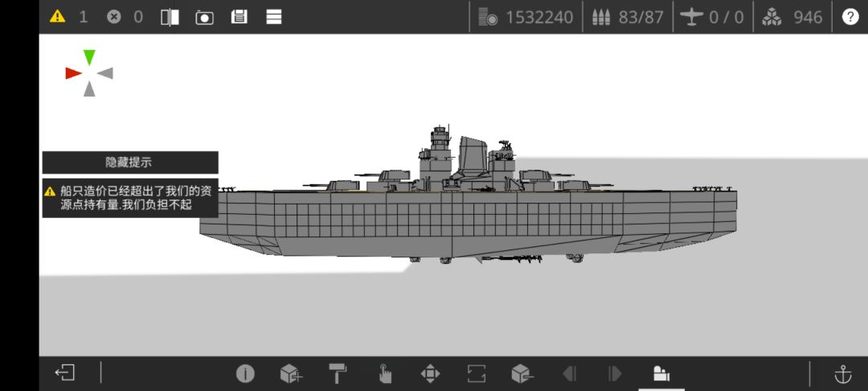Click the yellow warning triangle counter icon
This screenshot has width=868, height=391.
[57, 17]
